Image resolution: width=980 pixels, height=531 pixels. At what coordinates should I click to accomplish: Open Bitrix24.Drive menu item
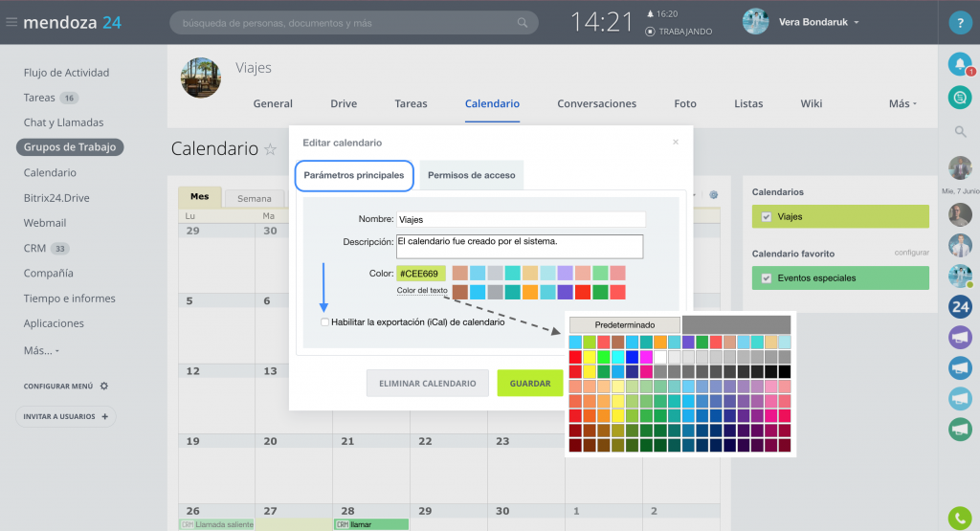pos(56,198)
